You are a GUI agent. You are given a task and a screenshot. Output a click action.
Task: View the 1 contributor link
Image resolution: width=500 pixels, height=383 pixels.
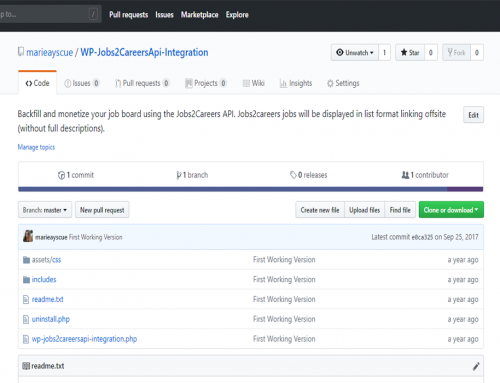click(425, 175)
